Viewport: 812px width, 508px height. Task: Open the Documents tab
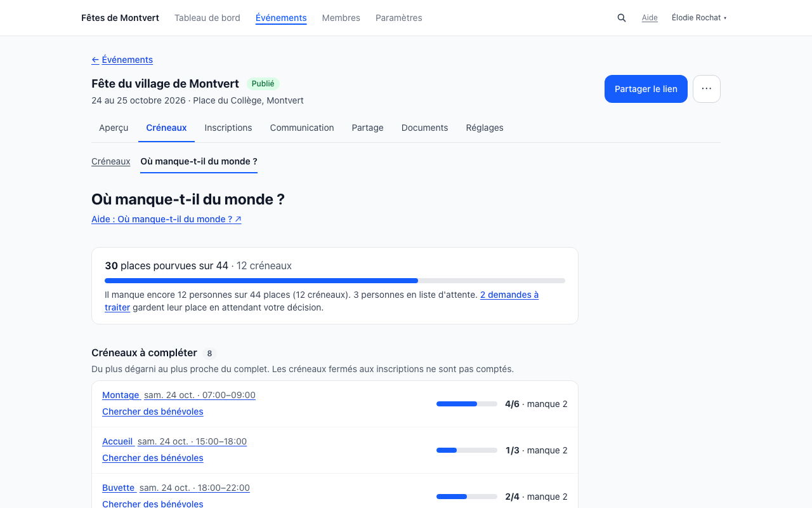click(425, 128)
